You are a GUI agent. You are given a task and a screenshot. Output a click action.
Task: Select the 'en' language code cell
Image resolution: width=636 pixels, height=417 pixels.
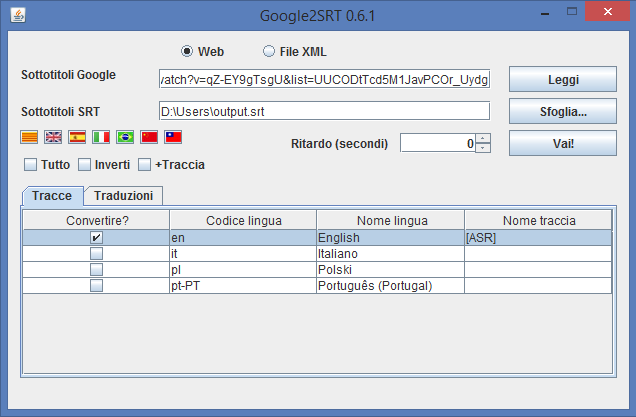tap(243, 238)
